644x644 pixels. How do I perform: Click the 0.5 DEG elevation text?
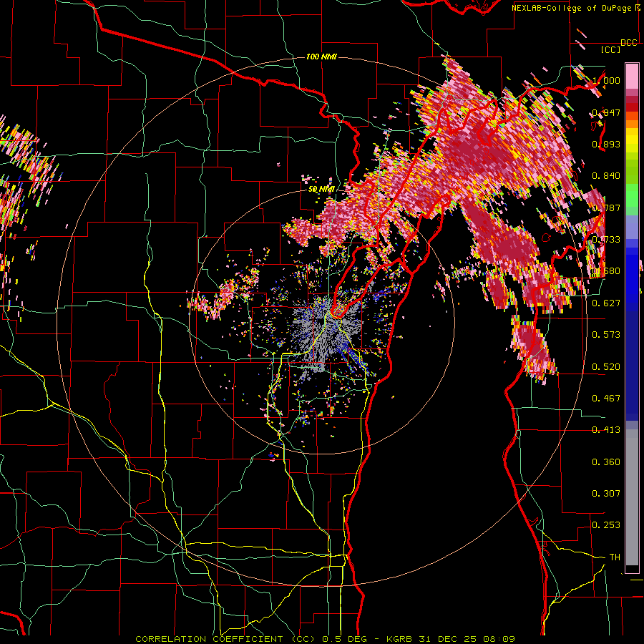click(x=343, y=639)
